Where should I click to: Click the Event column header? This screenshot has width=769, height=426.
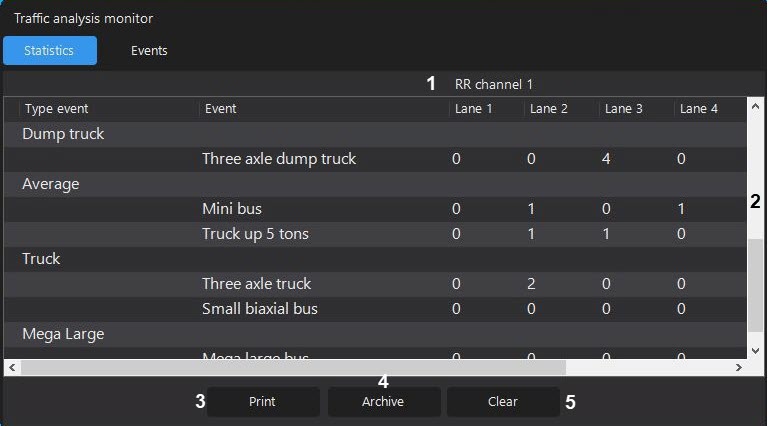(220, 109)
